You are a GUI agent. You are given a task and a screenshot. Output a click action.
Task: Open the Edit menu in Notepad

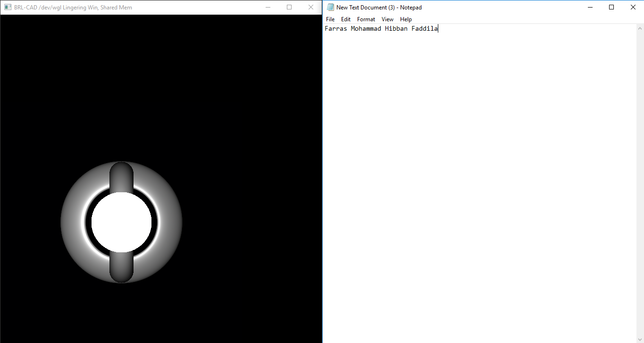click(x=346, y=19)
